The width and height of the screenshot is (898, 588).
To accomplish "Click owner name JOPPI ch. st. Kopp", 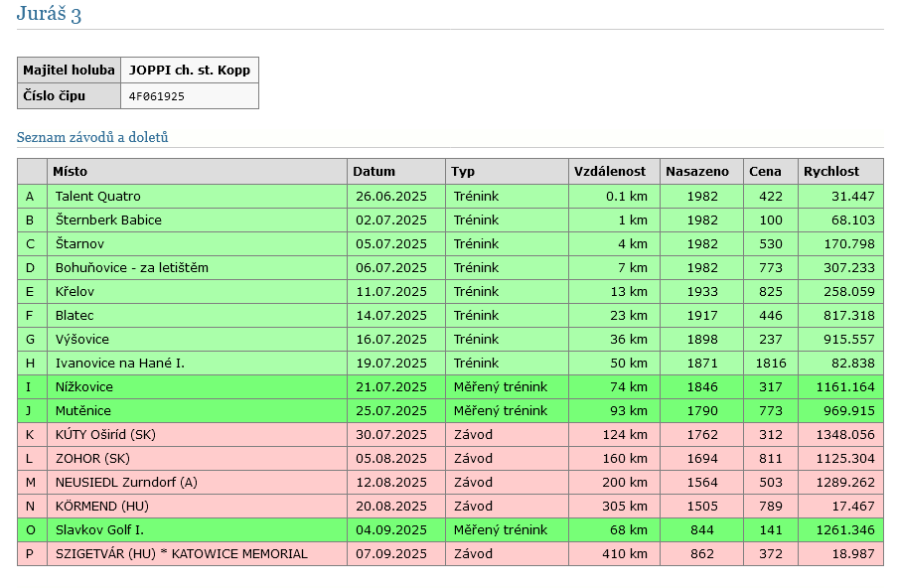I will [189, 71].
